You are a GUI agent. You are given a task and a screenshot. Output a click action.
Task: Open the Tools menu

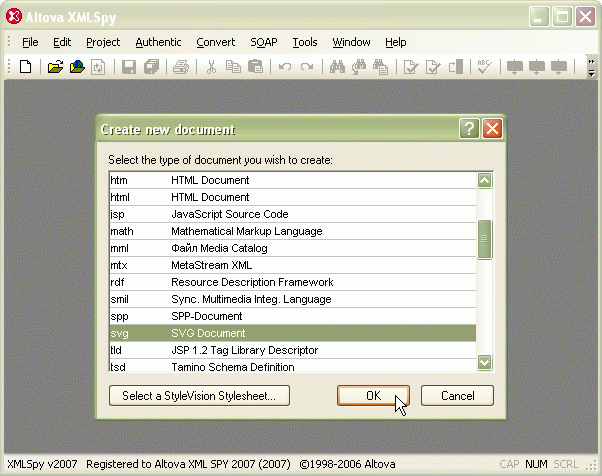coord(305,42)
